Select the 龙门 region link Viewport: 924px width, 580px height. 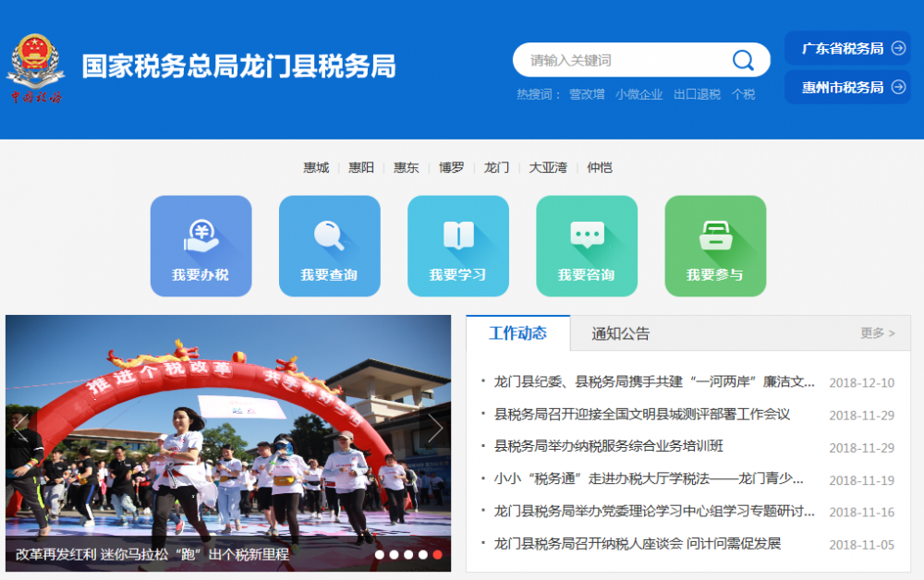(x=496, y=167)
